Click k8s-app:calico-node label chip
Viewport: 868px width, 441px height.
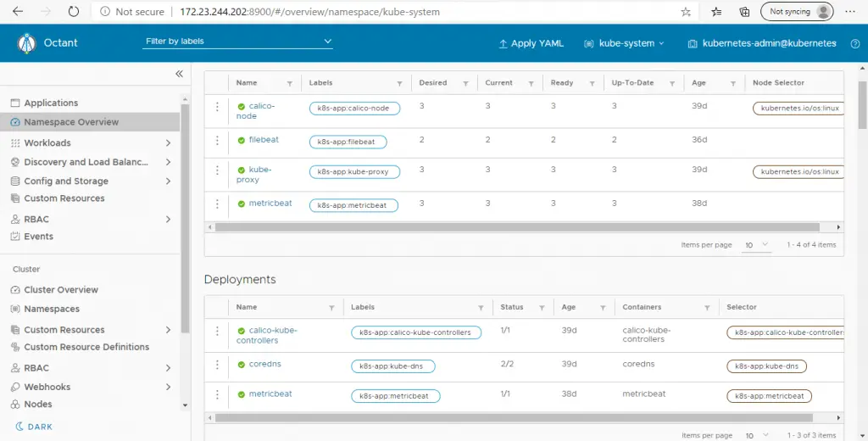pos(354,109)
